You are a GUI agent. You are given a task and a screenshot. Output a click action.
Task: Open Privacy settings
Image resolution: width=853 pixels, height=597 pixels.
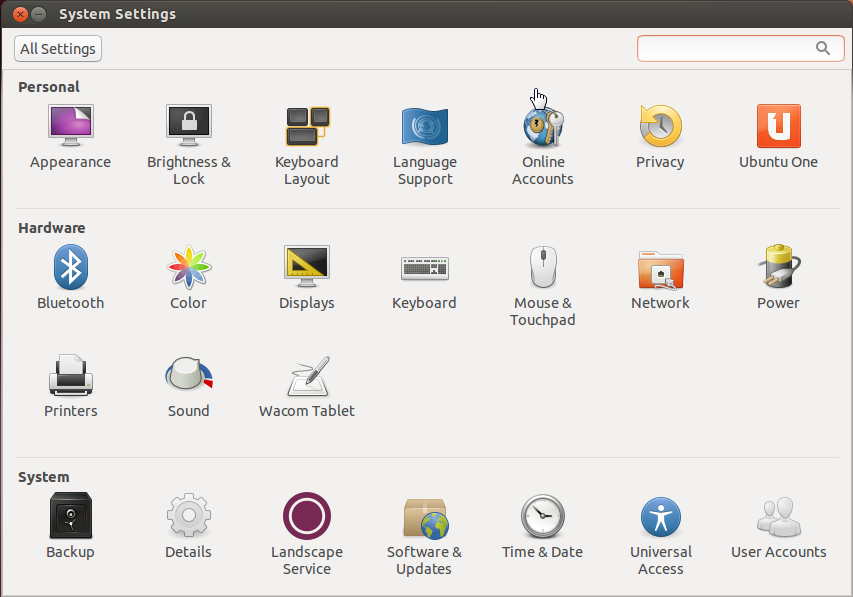(x=660, y=127)
